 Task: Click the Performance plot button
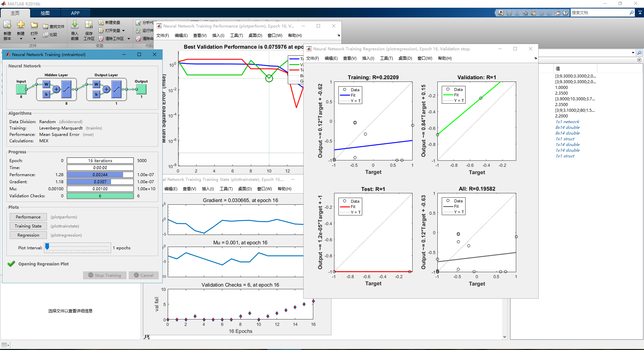pyautogui.click(x=28, y=217)
